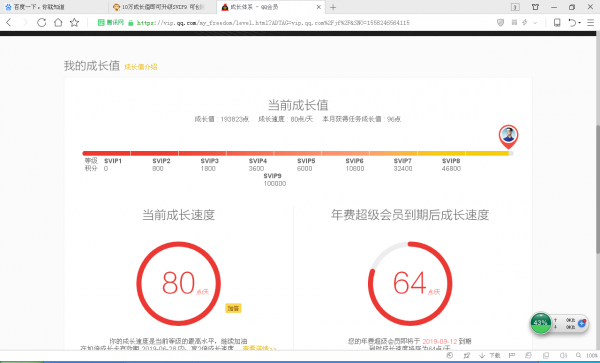Click the flag-shaped icon in status bar
This screenshot has height=363, width=600.
tap(512, 356)
